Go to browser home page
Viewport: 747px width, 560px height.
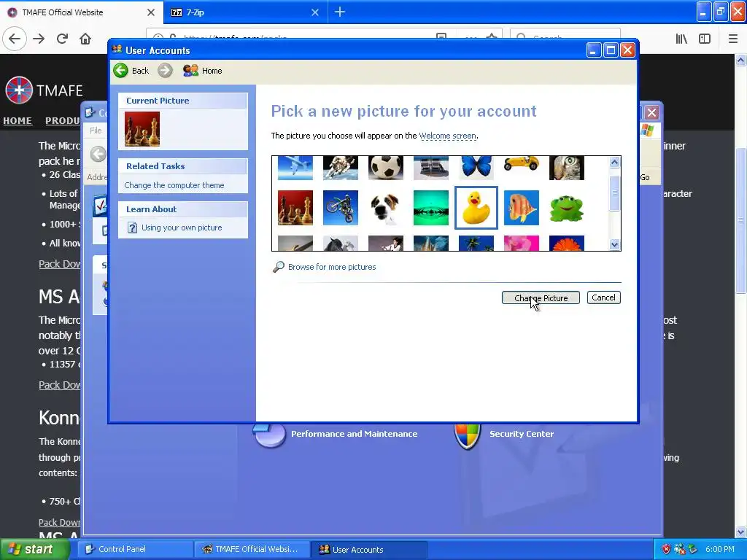point(85,39)
